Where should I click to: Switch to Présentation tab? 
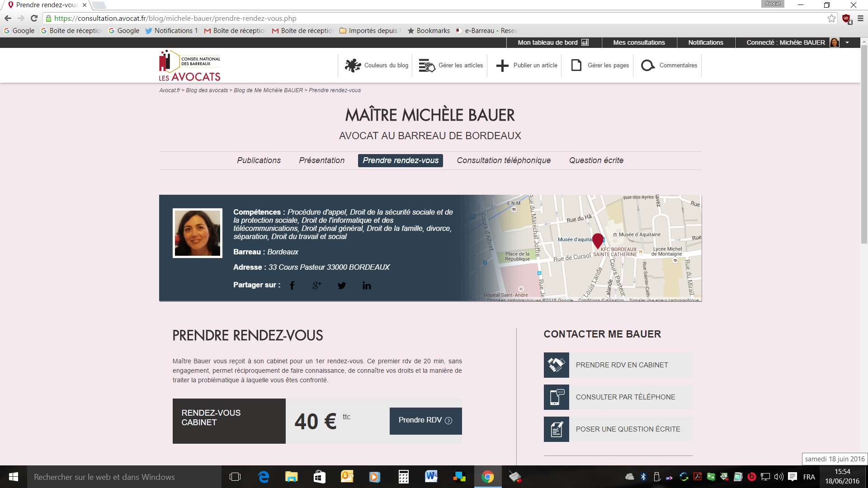pos(321,160)
